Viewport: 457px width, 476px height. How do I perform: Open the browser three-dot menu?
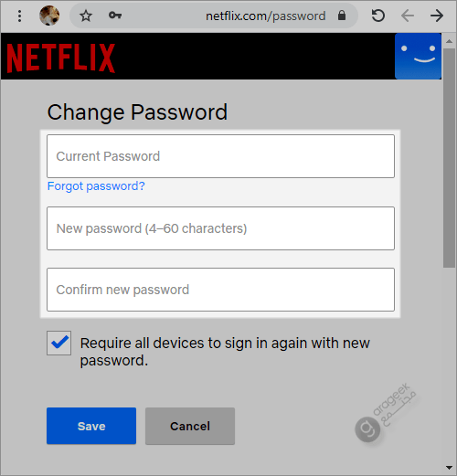click(19, 16)
